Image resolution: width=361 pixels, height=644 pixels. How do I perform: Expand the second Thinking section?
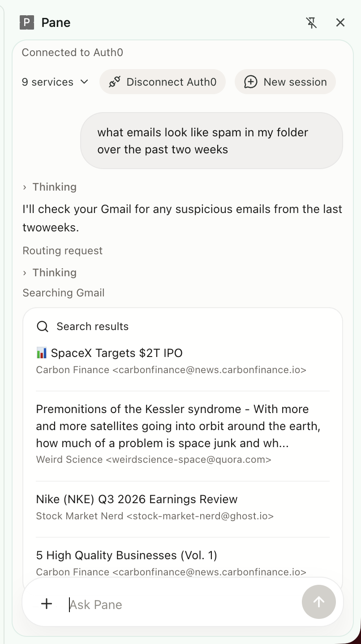(x=50, y=273)
